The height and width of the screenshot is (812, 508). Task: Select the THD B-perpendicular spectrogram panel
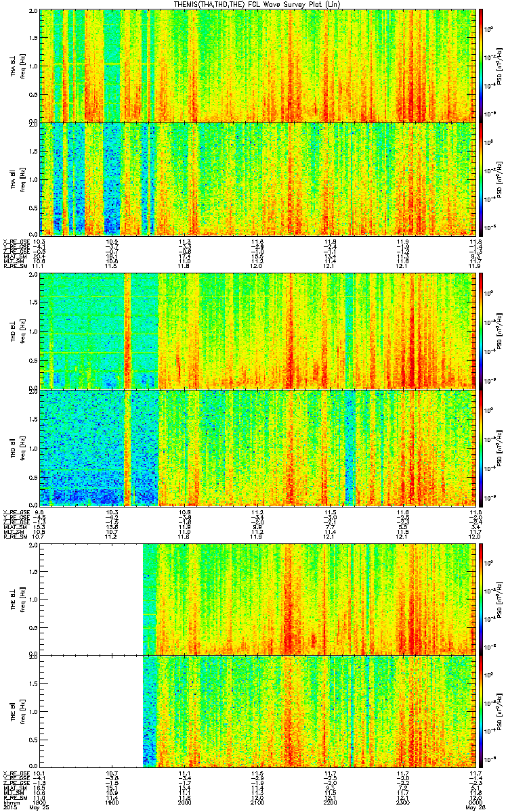pyautogui.click(x=257, y=330)
